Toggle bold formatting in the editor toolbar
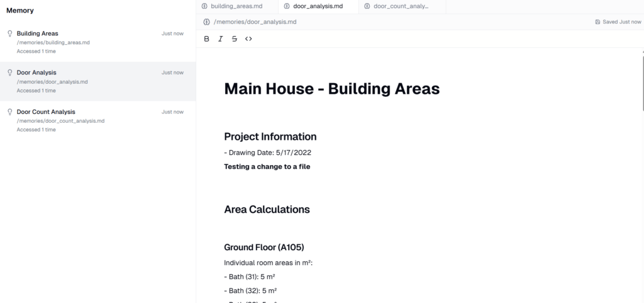644x303 pixels. 207,39
